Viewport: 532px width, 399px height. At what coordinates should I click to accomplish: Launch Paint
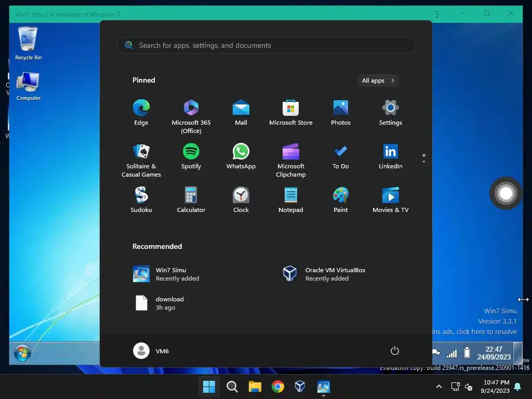coord(341,200)
